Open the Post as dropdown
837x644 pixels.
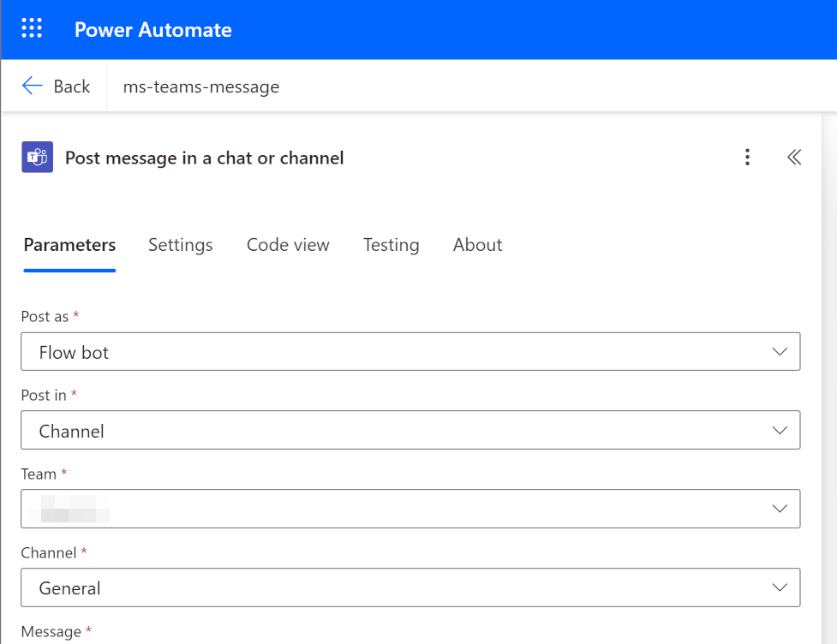[x=779, y=351]
